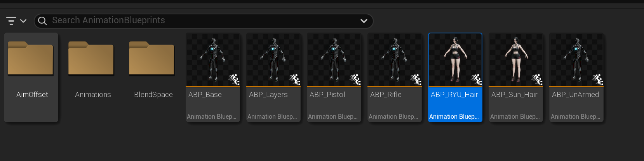The image size is (644, 161).
Task: Click the ABP_Rifle name label
Action: coord(386,95)
